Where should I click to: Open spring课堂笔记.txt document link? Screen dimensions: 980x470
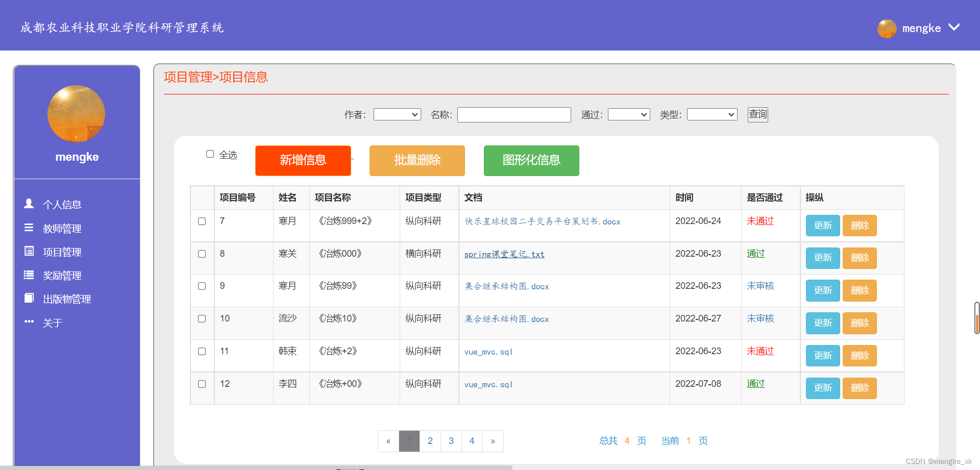[x=504, y=254]
